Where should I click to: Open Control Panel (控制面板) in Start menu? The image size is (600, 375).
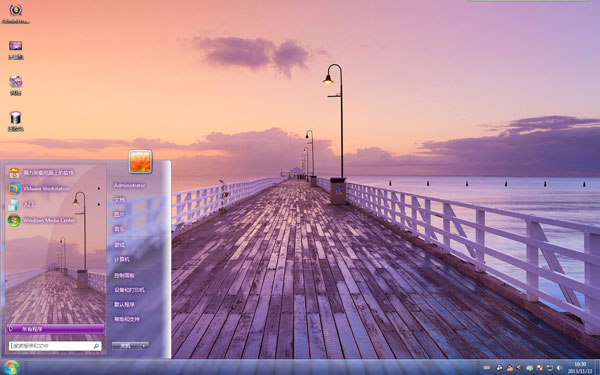[x=124, y=275]
